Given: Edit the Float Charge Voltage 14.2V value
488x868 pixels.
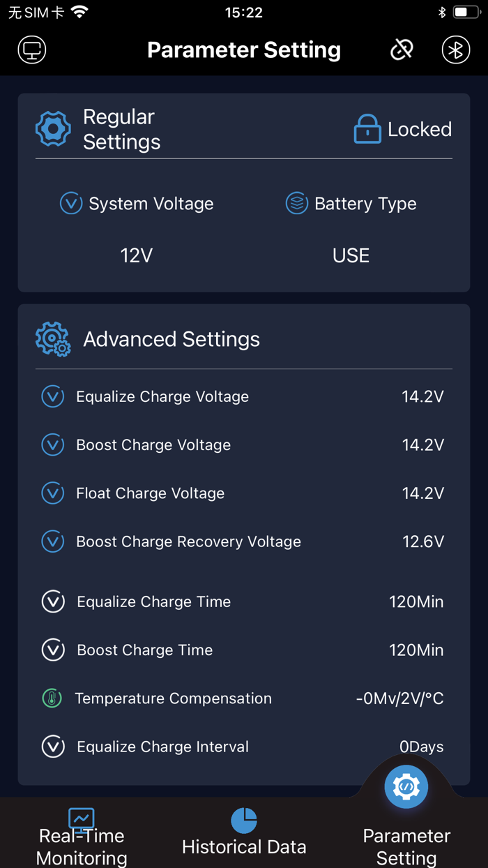Looking at the screenshot, I should pyautogui.click(x=423, y=493).
